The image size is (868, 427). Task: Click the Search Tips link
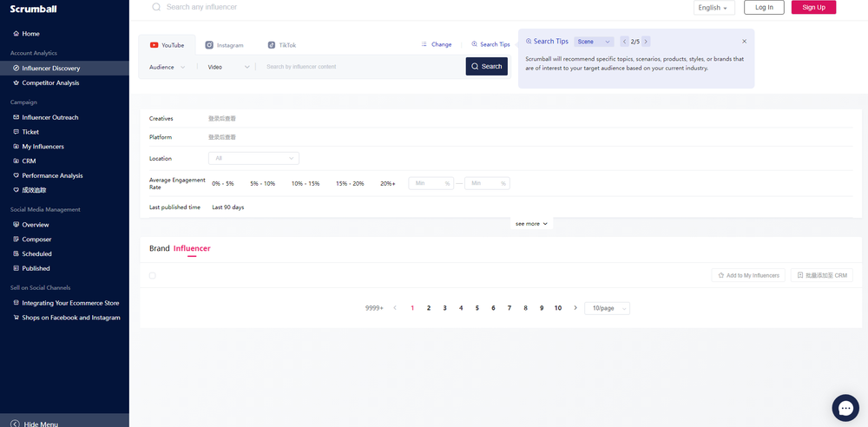click(x=490, y=44)
